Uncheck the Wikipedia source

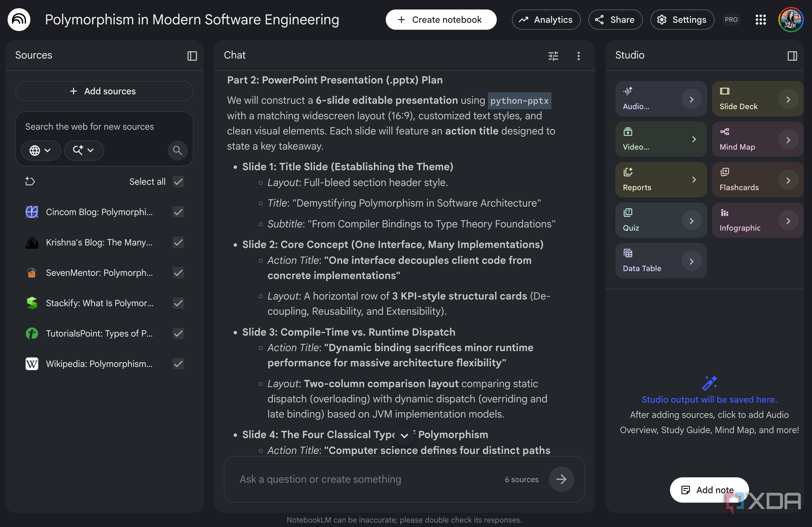[178, 364]
